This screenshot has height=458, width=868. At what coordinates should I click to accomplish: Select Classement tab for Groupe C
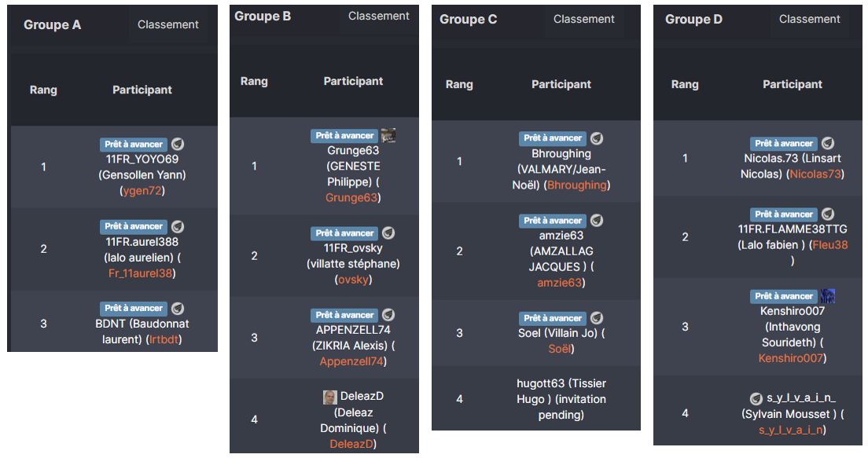(x=584, y=19)
